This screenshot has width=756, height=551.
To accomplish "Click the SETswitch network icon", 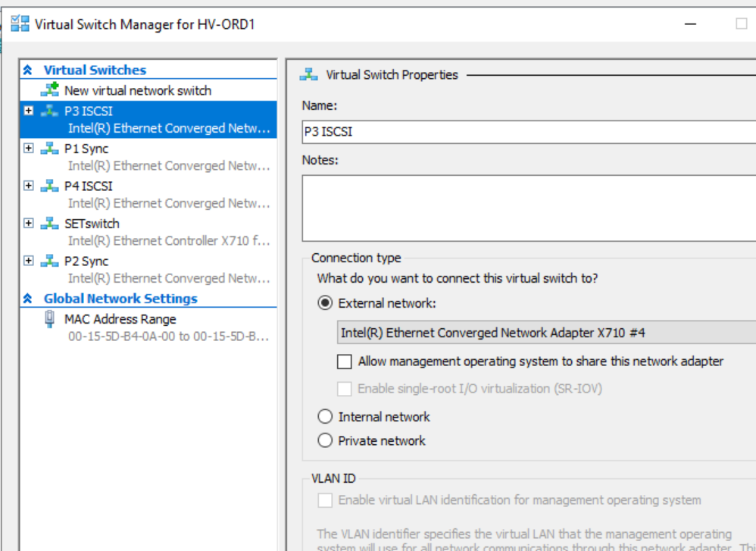I will pyautogui.click(x=50, y=224).
